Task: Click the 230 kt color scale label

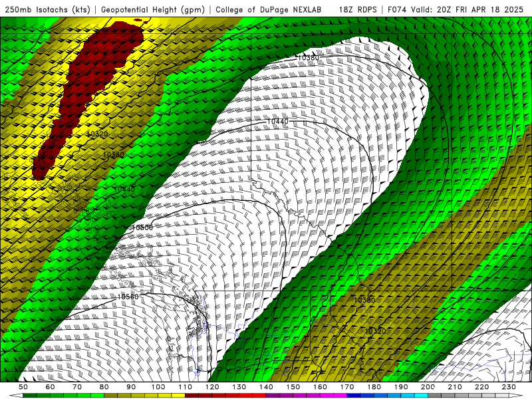Action: pyautogui.click(x=509, y=387)
